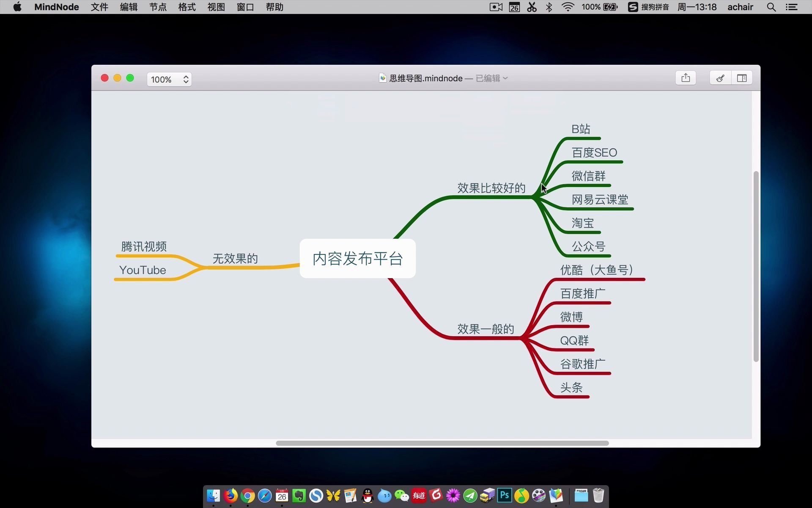Image resolution: width=812 pixels, height=508 pixels.
Task: Open the Wi-Fi status menu
Action: tap(568, 7)
